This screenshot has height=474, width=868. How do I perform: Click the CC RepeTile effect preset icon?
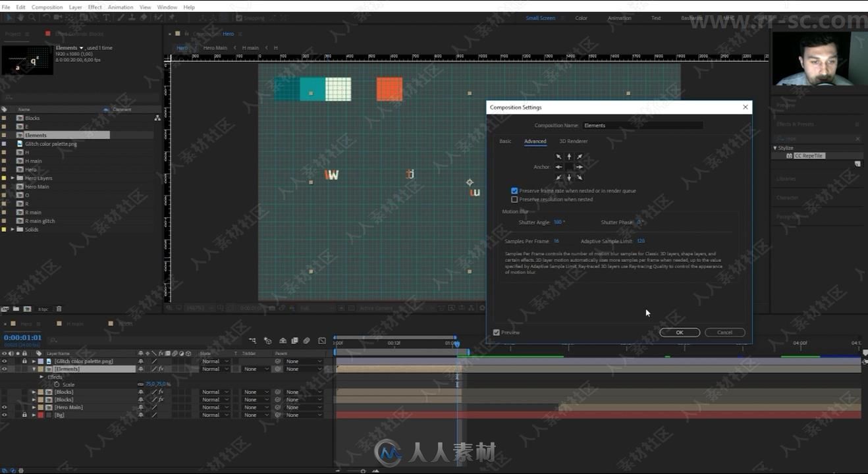click(x=789, y=156)
